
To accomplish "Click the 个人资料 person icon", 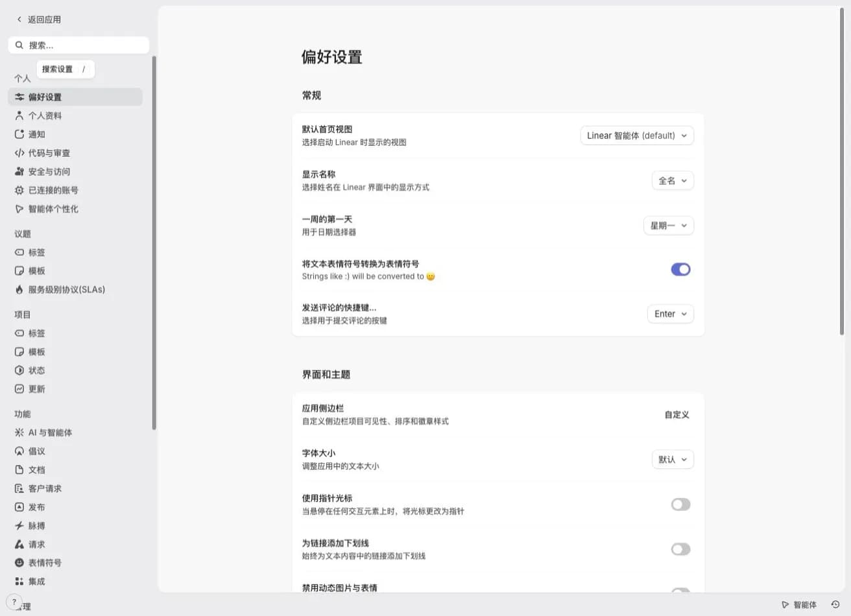I will click(19, 116).
